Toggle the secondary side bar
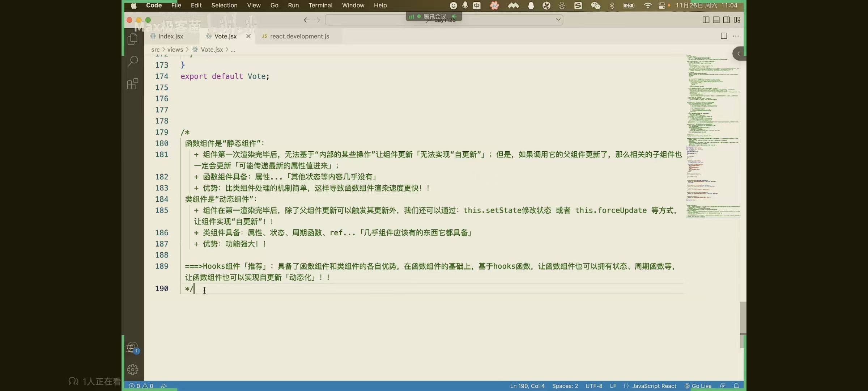The width and height of the screenshot is (868, 391). click(x=726, y=20)
